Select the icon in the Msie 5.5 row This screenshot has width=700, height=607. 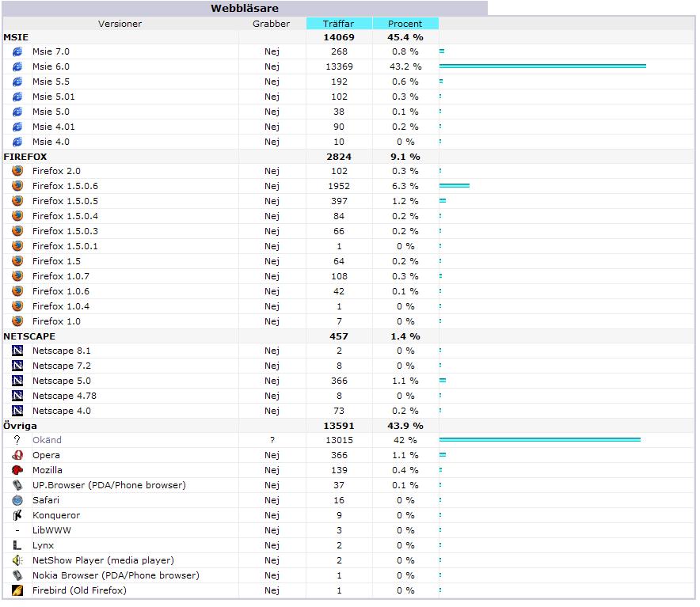click(x=17, y=82)
